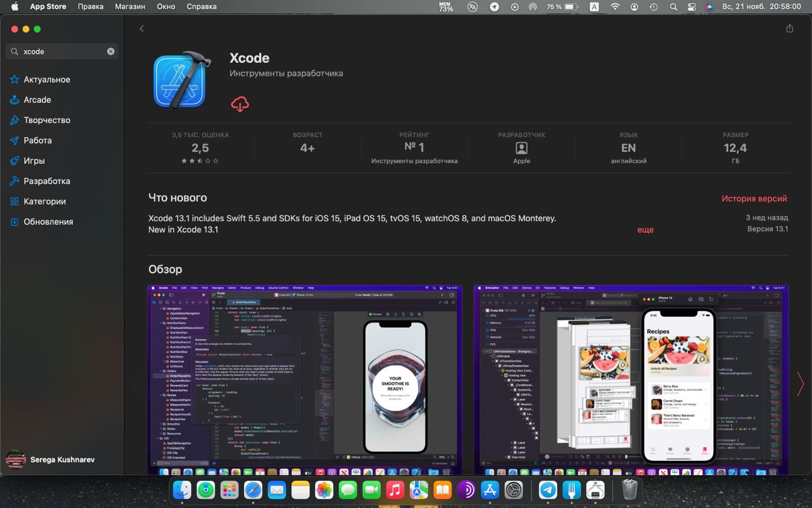Show next screenshot with right arrow
Screen dimensions: 812x508
tap(800, 384)
